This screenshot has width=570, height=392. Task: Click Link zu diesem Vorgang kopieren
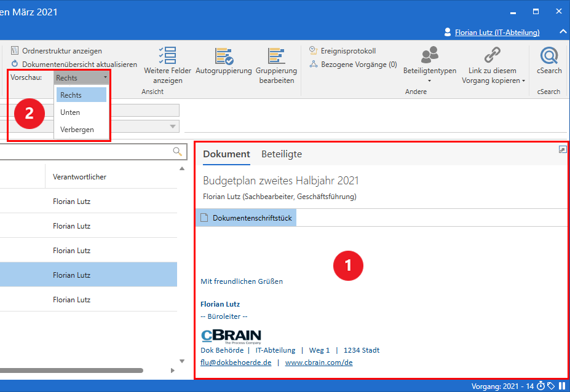coord(492,65)
